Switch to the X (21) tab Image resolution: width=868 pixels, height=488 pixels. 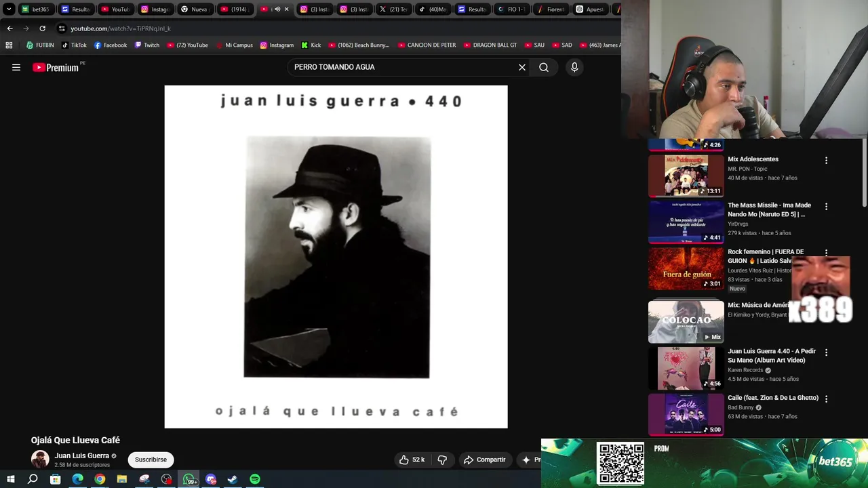[395, 9]
